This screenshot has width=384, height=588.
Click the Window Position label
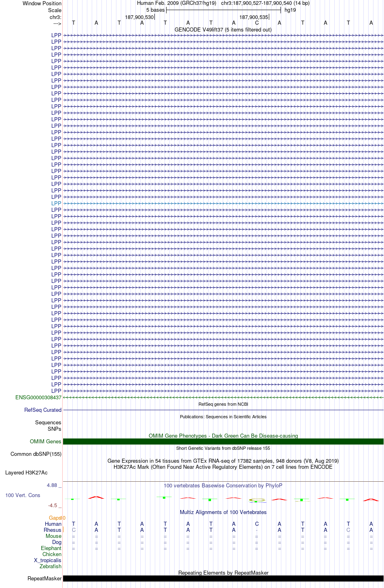coord(42,4)
